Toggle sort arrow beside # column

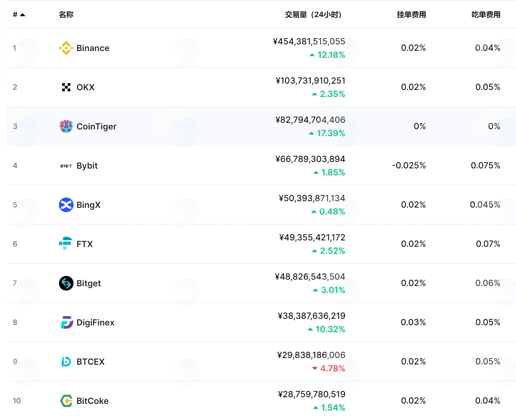pos(22,15)
